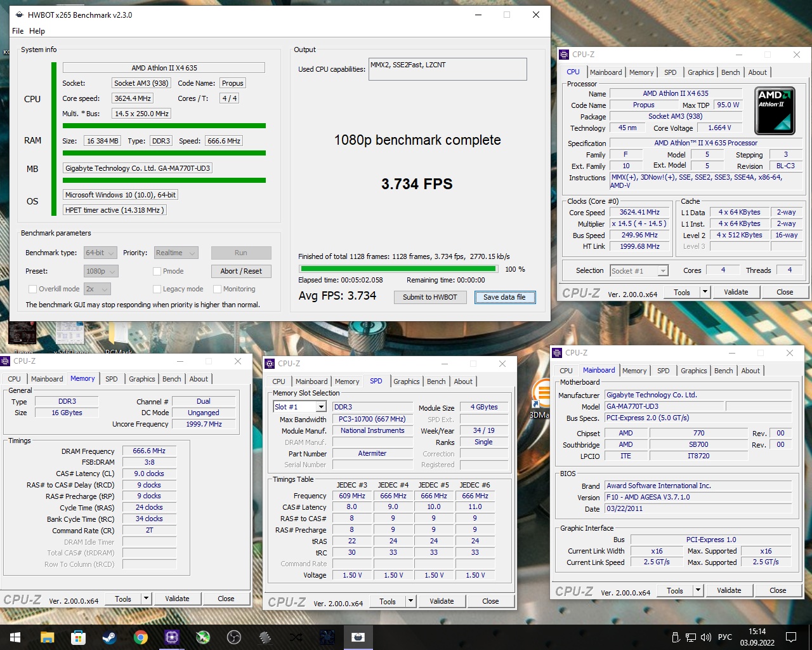
Task: Expand Tools arrow in CPU-Z Mainboard window
Action: pos(698,590)
